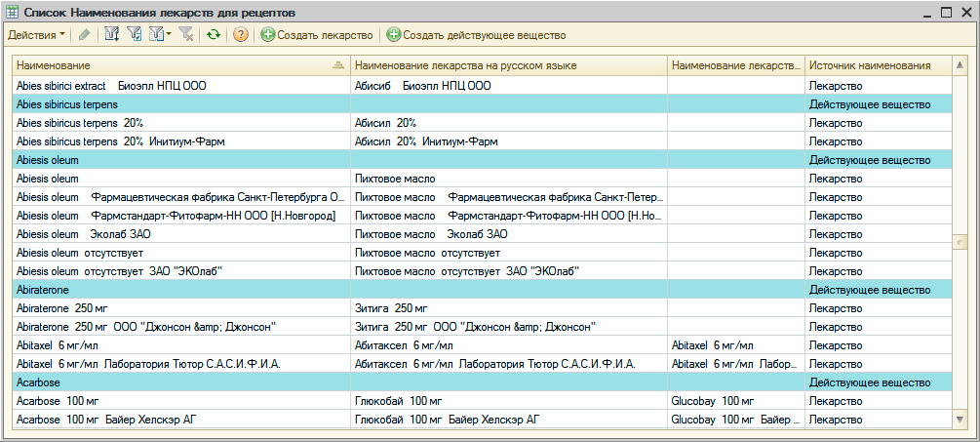Click the set filter and sort icon

point(111,35)
